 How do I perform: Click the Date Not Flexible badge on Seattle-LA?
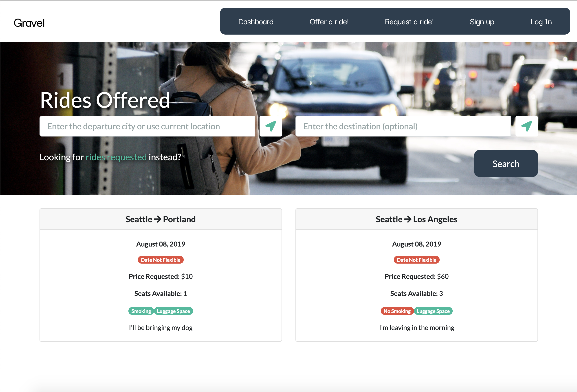[416, 260]
